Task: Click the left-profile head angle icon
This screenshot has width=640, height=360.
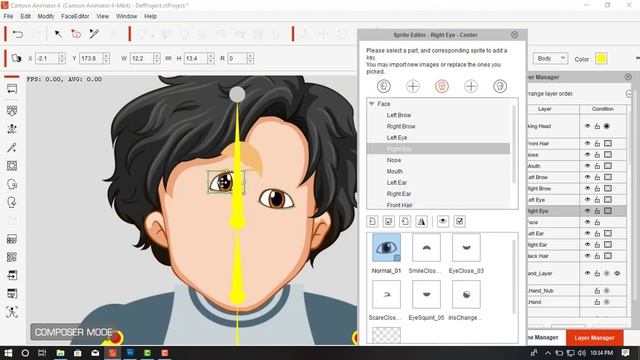Action: point(384,86)
